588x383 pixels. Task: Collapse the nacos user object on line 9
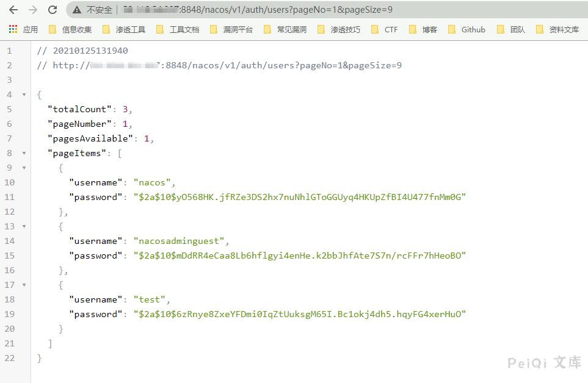pyautogui.click(x=24, y=168)
